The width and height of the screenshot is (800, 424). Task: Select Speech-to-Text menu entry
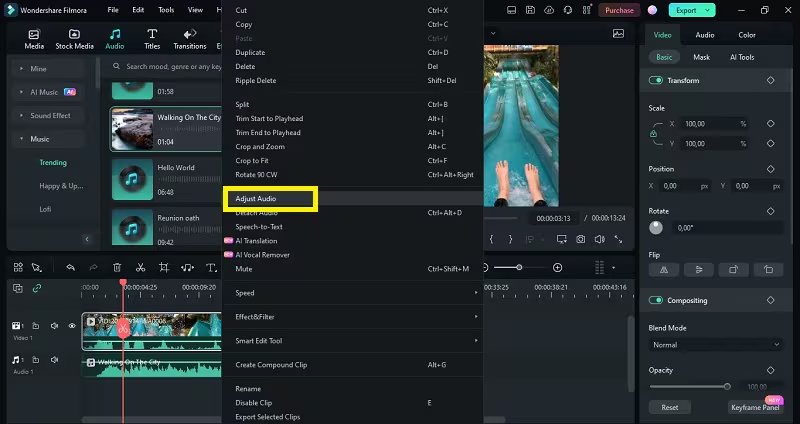coord(353,227)
